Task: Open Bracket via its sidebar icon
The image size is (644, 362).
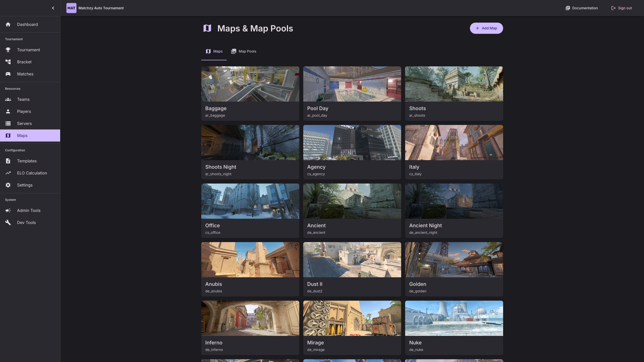Action: [x=8, y=62]
